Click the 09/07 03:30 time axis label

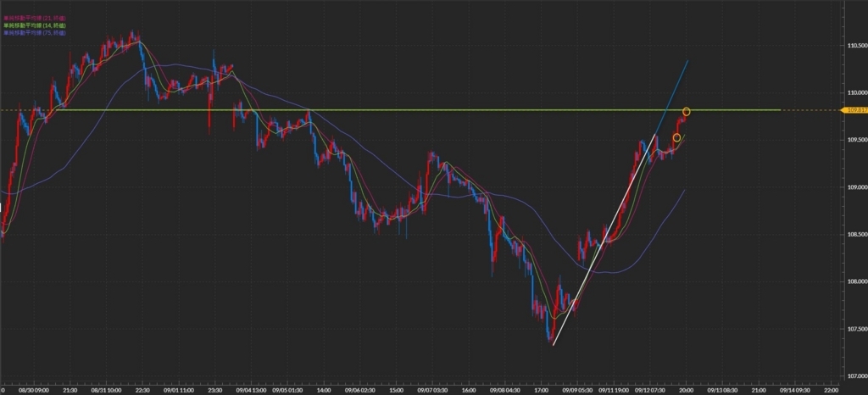(432, 390)
